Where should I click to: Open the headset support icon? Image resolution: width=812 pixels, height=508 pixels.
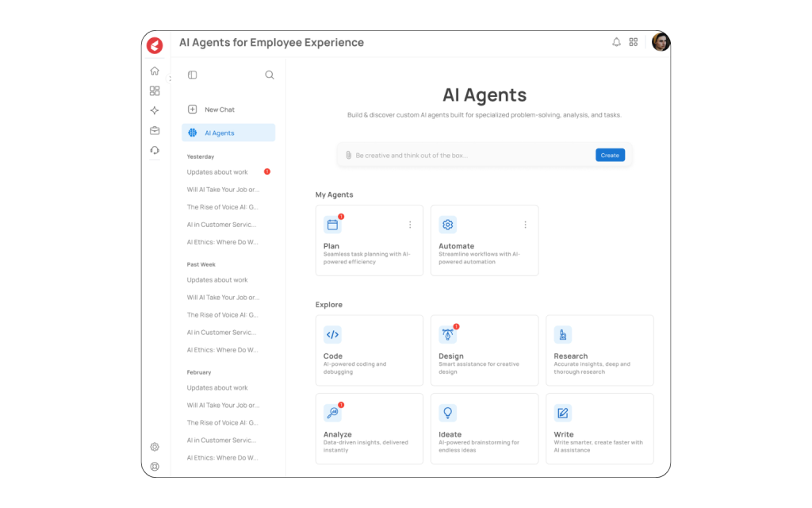tap(155, 149)
